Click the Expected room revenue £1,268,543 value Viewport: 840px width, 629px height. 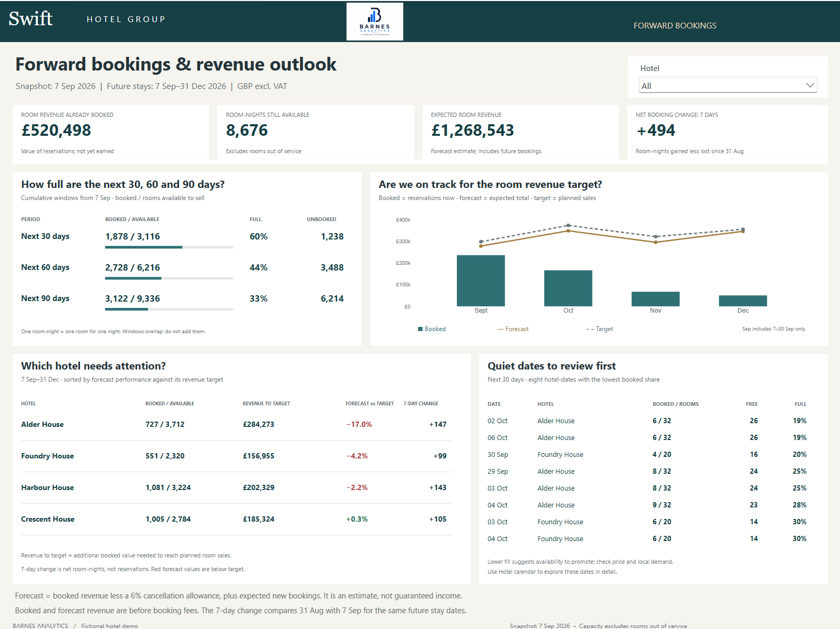click(x=473, y=130)
